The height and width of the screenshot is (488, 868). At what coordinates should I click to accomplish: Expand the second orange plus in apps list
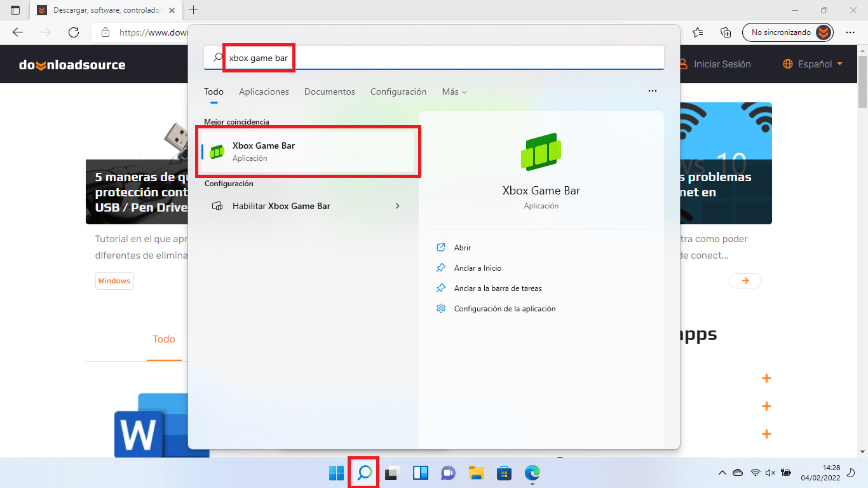click(766, 406)
